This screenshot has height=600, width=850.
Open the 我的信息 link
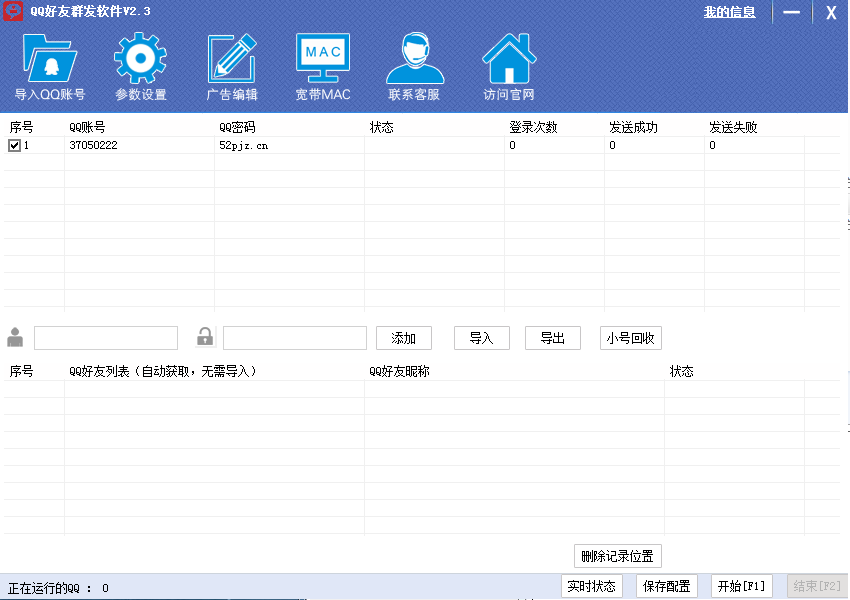pos(729,12)
